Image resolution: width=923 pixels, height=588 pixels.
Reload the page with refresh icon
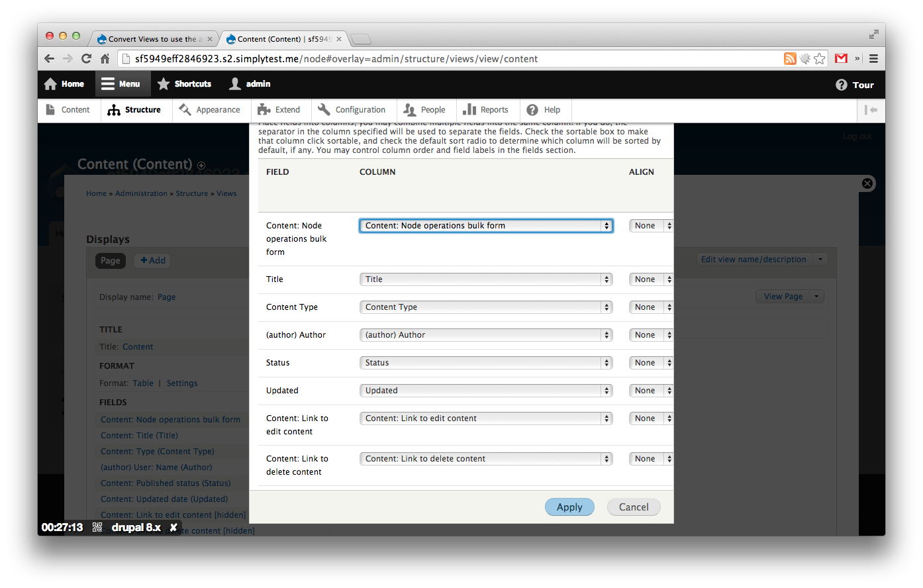[x=86, y=59]
